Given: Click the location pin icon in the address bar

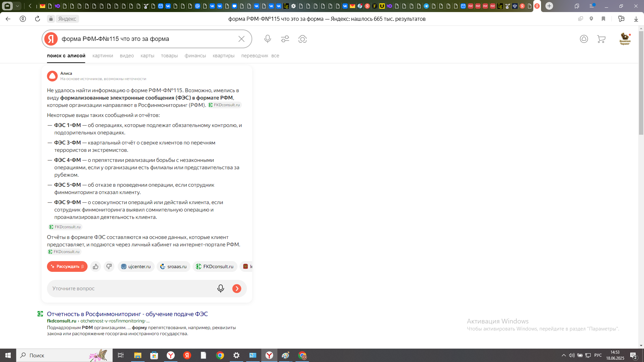Looking at the screenshot, I should [591, 19].
